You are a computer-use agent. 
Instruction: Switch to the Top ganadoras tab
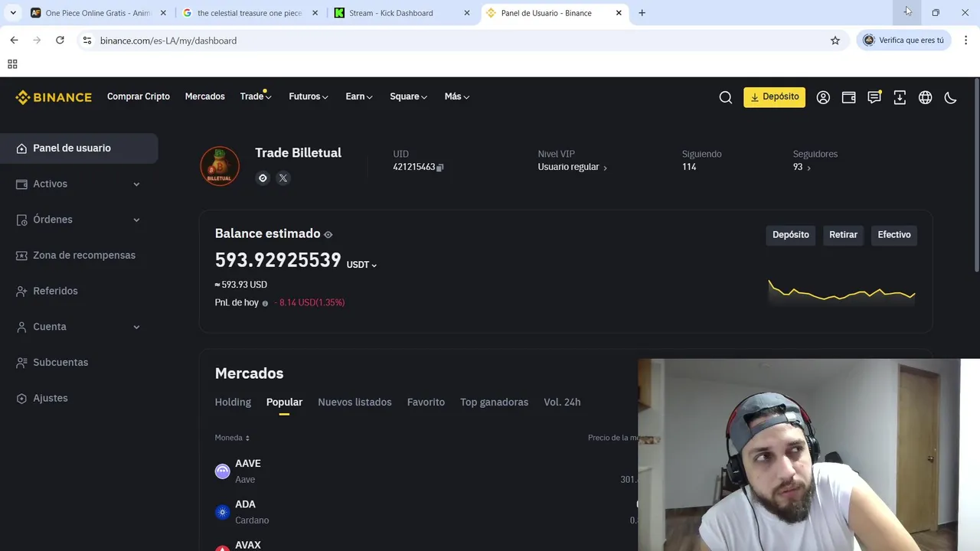click(494, 402)
